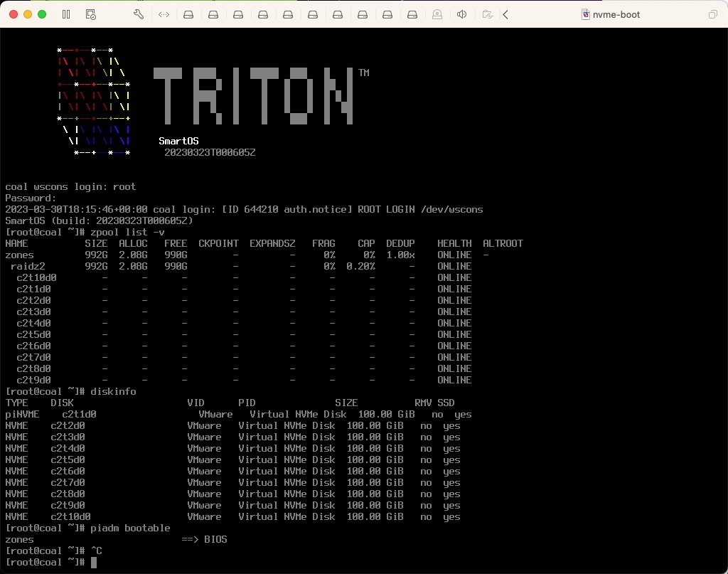The image size is (728, 574).
Task: Open the snapshots manager icon
Action: tap(90, 14)
